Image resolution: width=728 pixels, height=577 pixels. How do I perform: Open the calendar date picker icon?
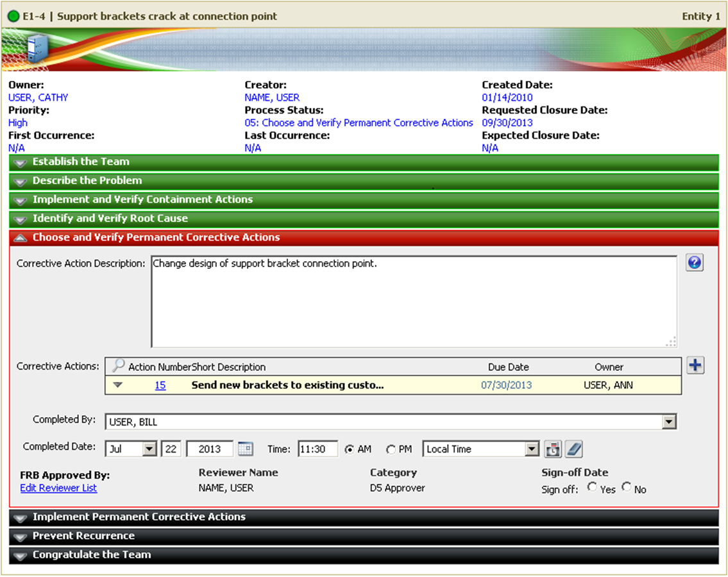246,449
